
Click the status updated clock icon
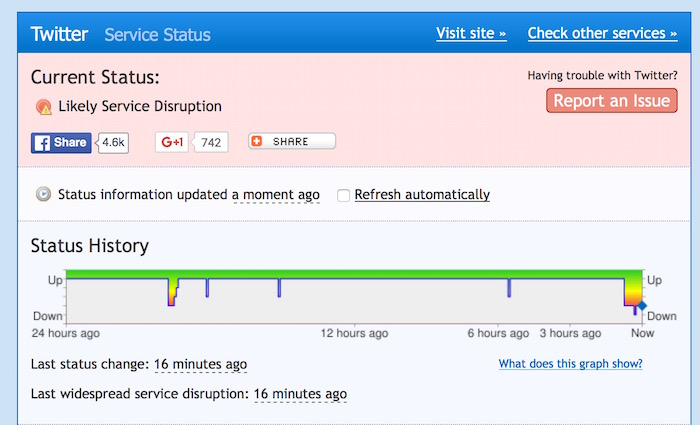click(x=43, y=194)
